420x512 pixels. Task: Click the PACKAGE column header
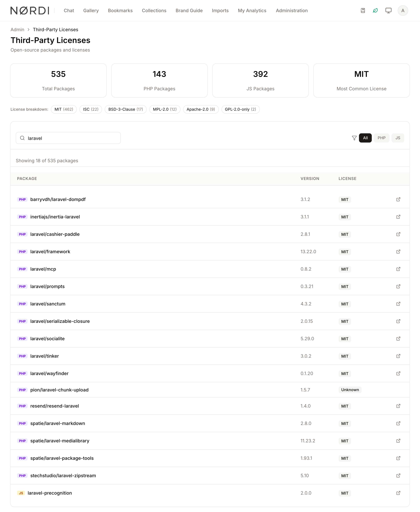27,179
